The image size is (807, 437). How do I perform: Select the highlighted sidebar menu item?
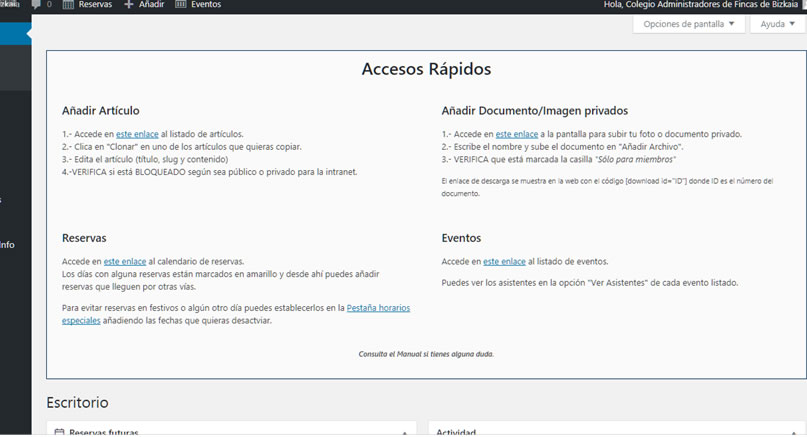15,33
